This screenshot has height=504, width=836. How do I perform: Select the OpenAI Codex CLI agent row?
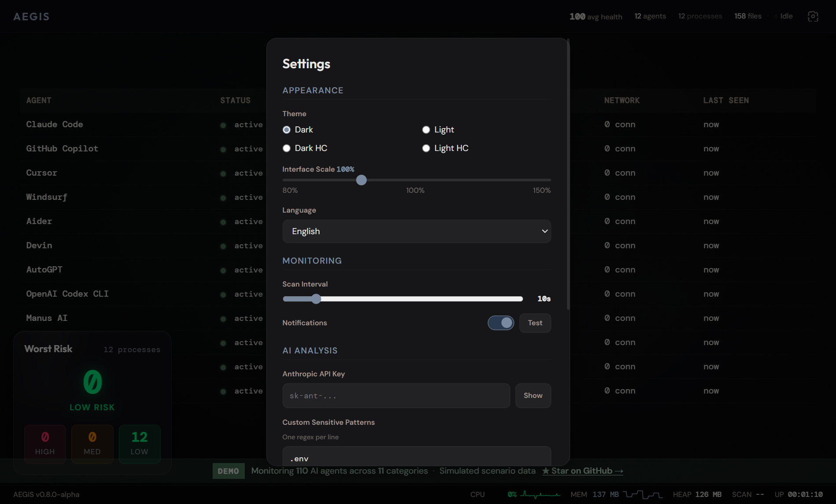(143, 294)
